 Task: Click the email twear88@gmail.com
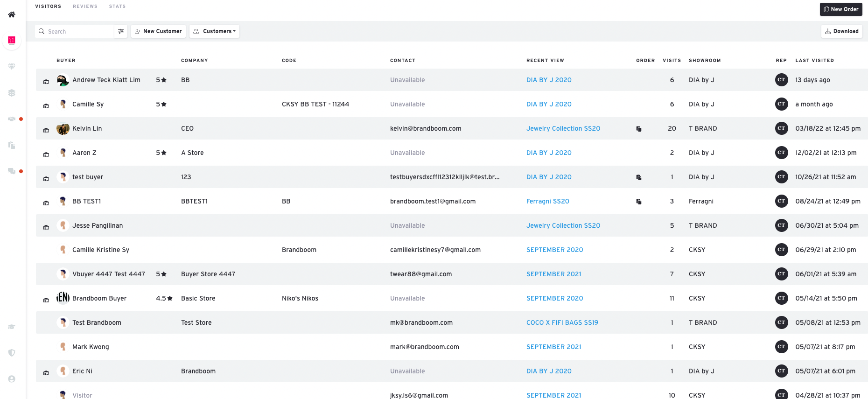tap(421, 274)
